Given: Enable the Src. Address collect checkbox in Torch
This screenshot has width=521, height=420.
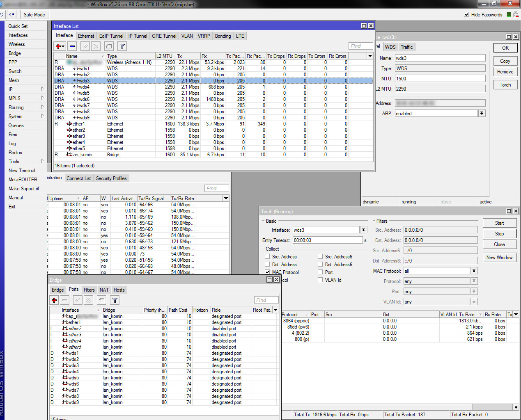Looking at the screenshot, I should (267, 256).
